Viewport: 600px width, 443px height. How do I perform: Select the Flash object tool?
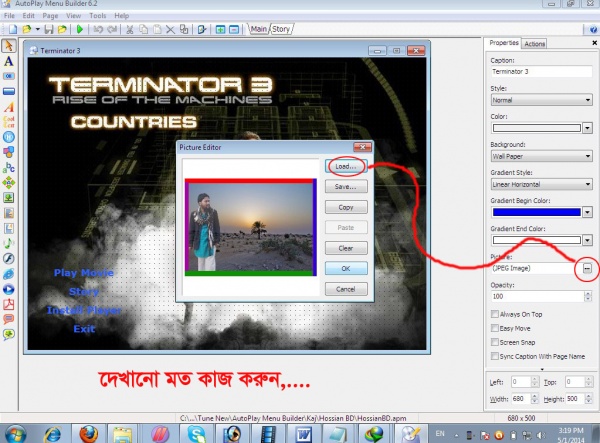tap(9, 259)
